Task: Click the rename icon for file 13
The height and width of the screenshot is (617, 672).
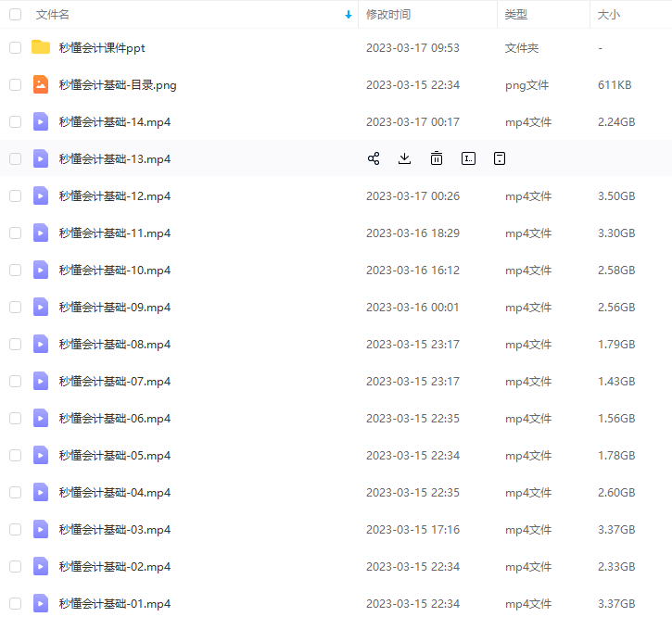Action: pos(468,158)
